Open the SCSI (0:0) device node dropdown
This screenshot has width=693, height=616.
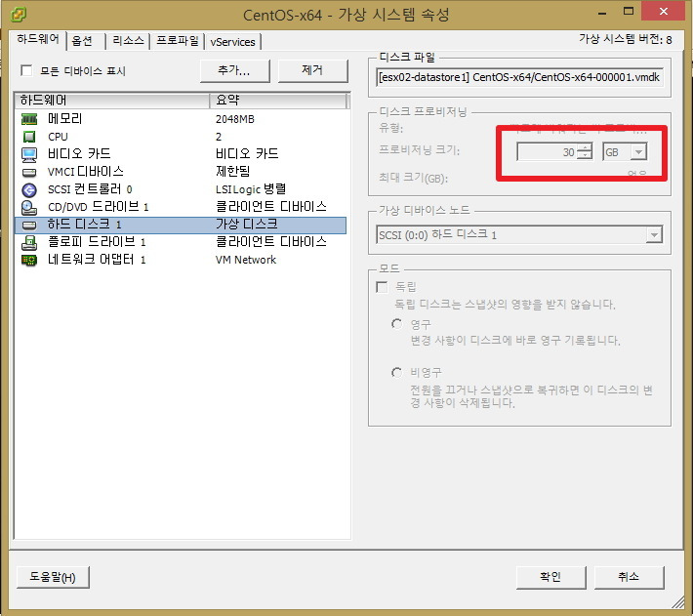click(654, 234)
